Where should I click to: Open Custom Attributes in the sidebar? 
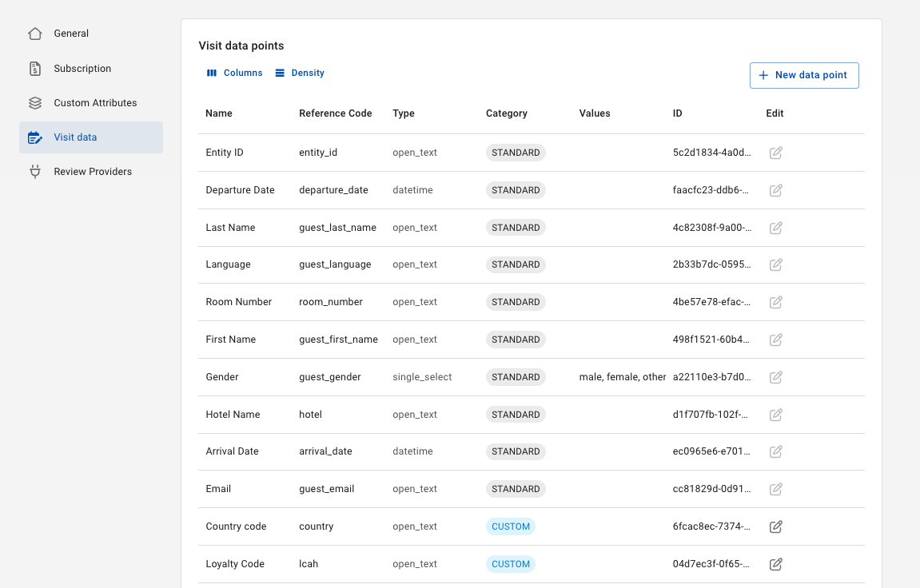[x=91, y=102]
